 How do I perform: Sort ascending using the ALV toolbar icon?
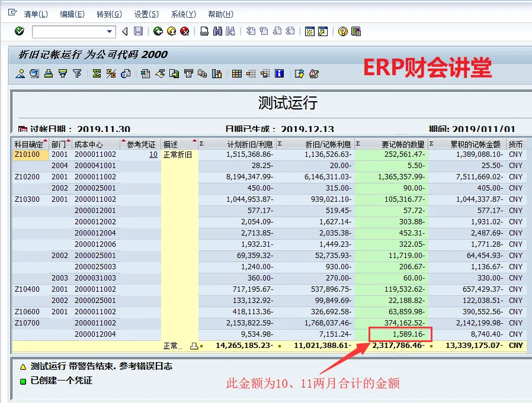click(x=49, y=73)
